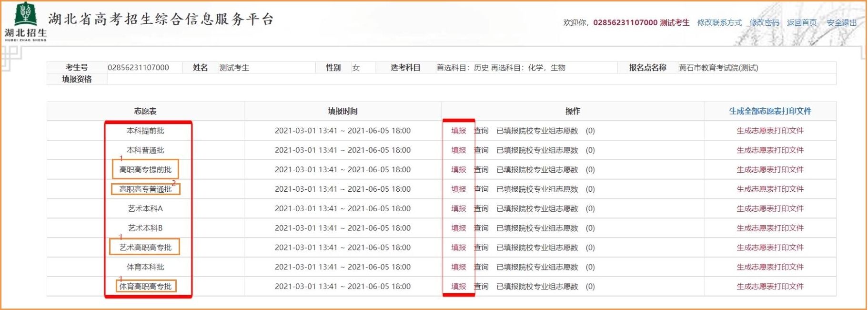The height and width of the screenshot is (310, 868).
Task: Select 填报 in 高职高专提前批 row
Action: click(x=458, y=170)
